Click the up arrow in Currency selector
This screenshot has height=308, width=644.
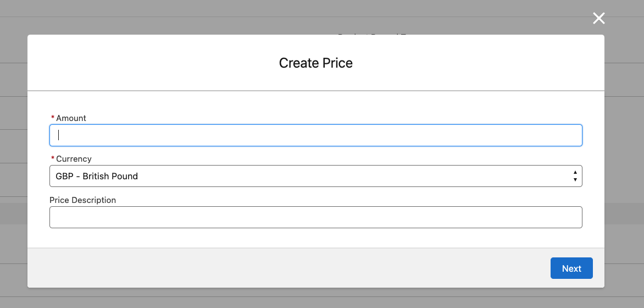click(x=575, y=172)
